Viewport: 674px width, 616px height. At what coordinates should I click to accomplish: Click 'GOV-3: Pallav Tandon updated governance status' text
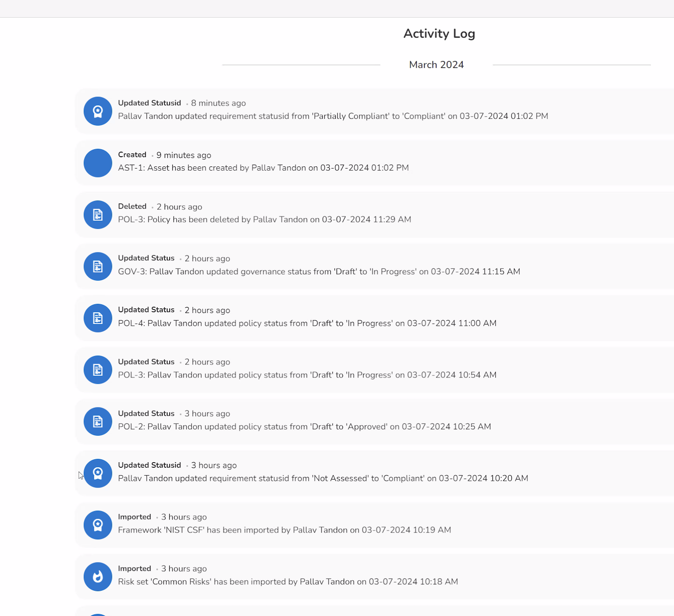pos(319,272)
